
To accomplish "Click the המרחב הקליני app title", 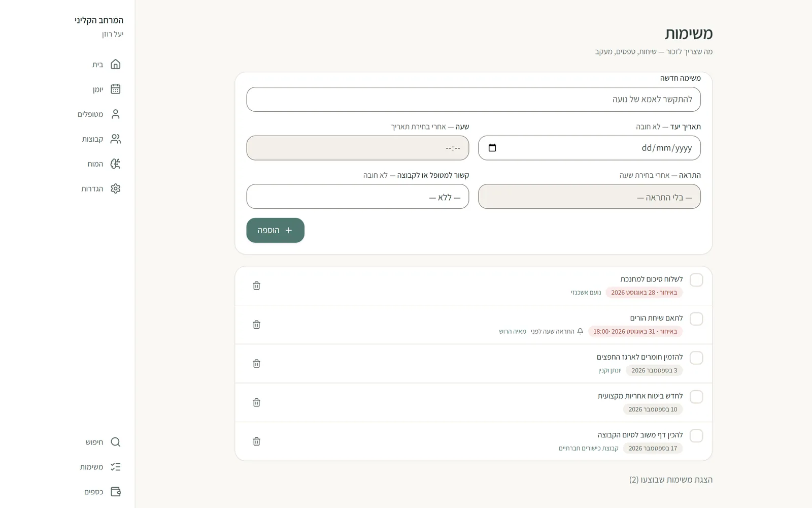I will point(99,20).
